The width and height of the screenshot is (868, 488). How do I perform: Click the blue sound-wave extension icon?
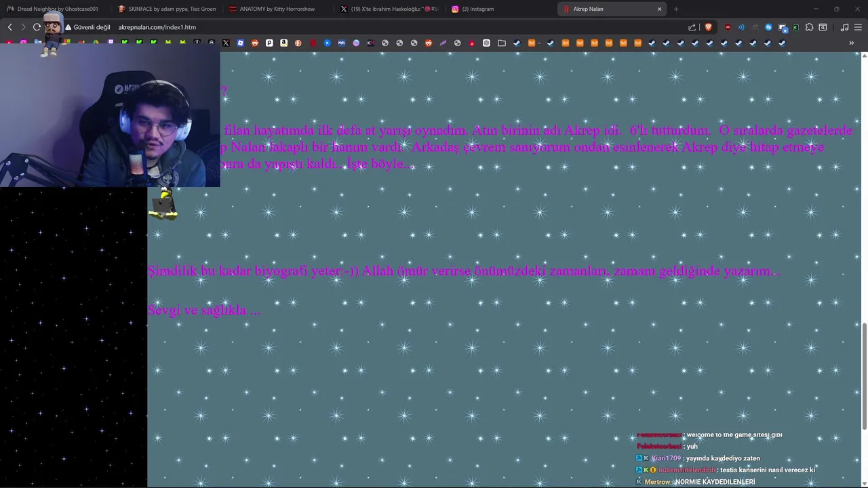pyautogui.click(x=741, y=27)
